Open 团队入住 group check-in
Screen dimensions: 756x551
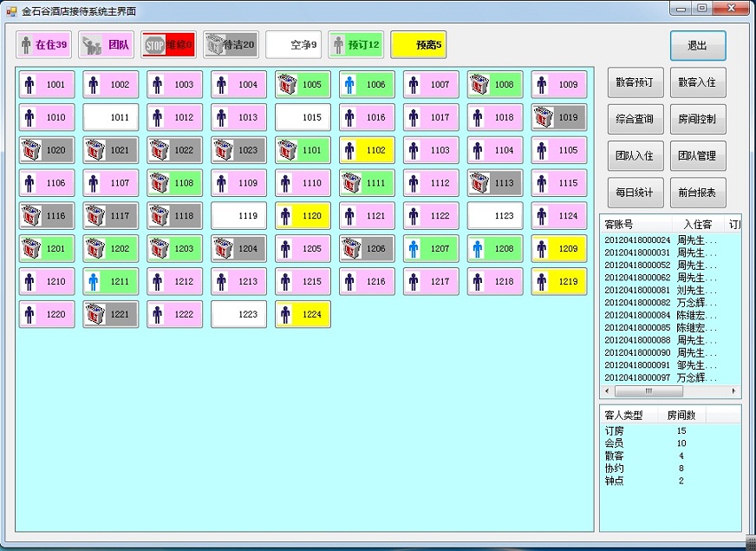pyautogui.click(x=635, y=156)
